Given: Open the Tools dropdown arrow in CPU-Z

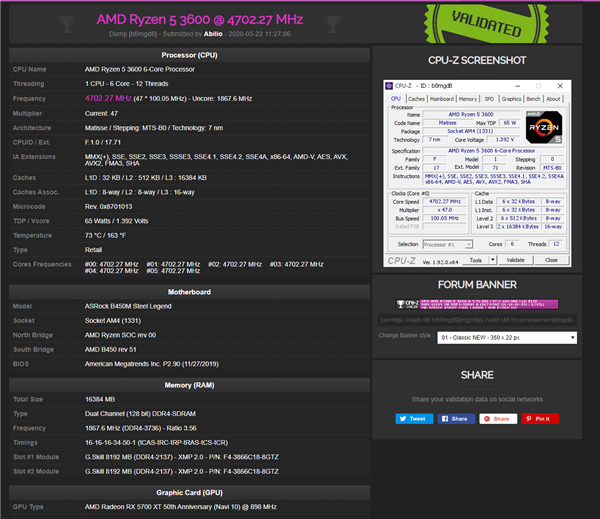Looking at the screenshot, I should [492, 259].
